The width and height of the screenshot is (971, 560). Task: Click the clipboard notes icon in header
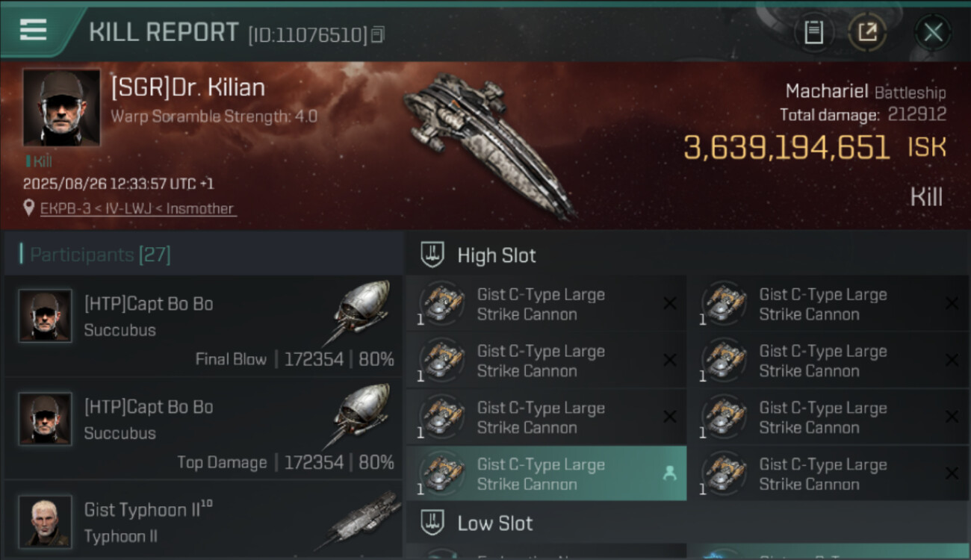(813, 32)
